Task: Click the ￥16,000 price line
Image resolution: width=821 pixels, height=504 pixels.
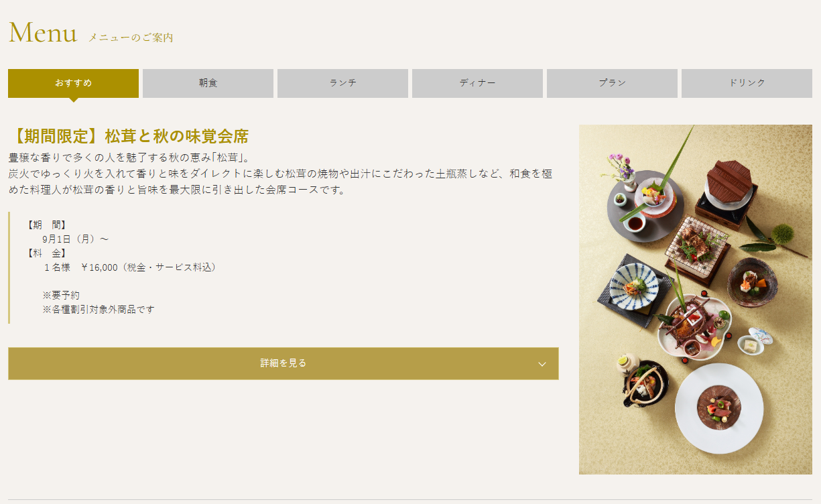Action: pos(130,267)
